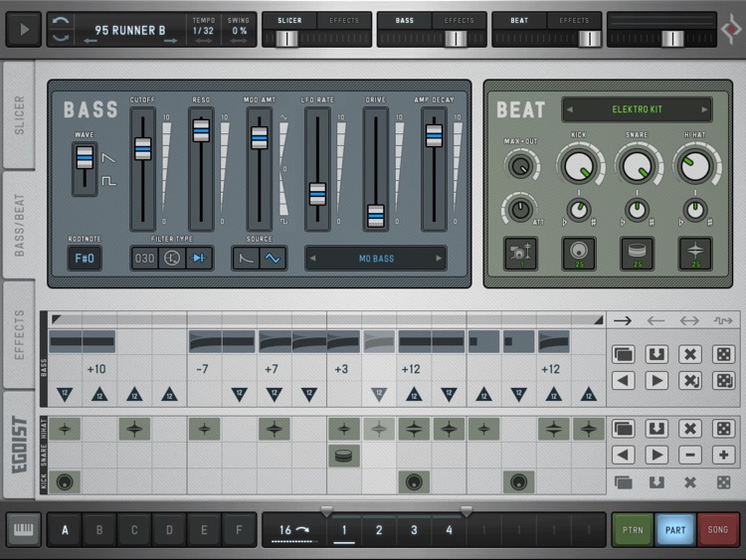Open the piano keyboard icon
Screen dimensions: 746x560
click(x=23, y=529)
